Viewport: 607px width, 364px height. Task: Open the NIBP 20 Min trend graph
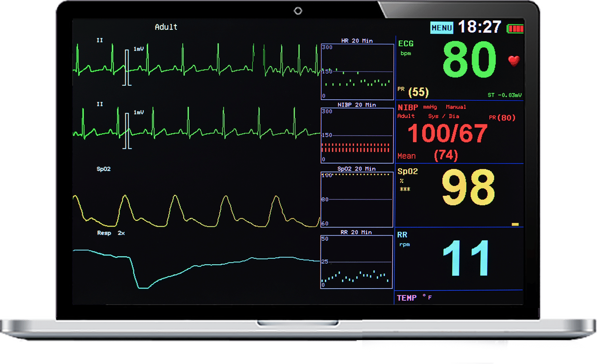357,135
